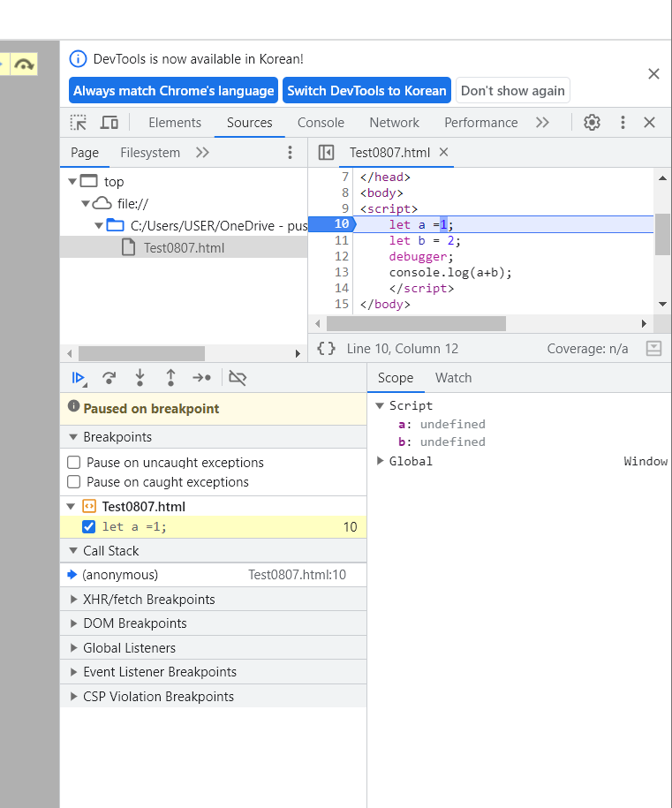Select the Scope tab

coord(396,378)
